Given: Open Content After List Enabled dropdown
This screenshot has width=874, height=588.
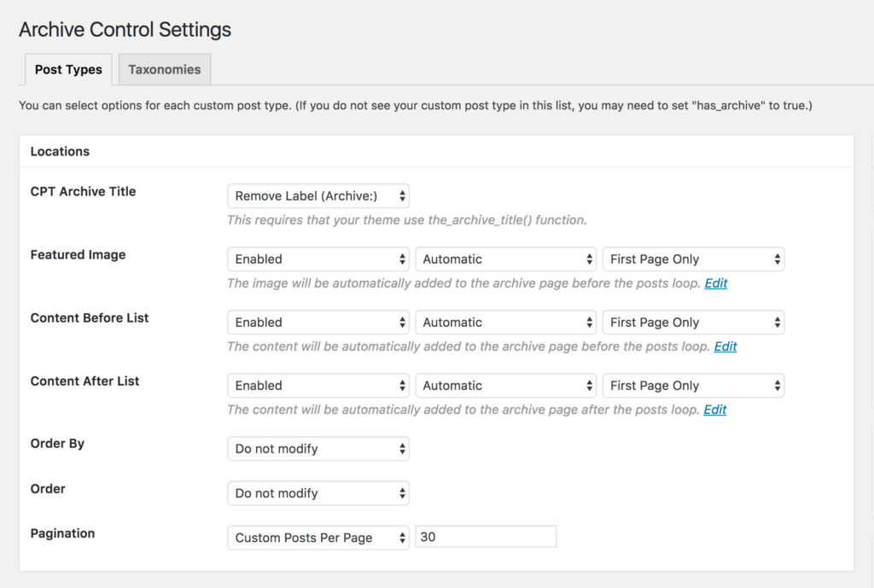Looking at the screenshot, I should coord(318,386).
